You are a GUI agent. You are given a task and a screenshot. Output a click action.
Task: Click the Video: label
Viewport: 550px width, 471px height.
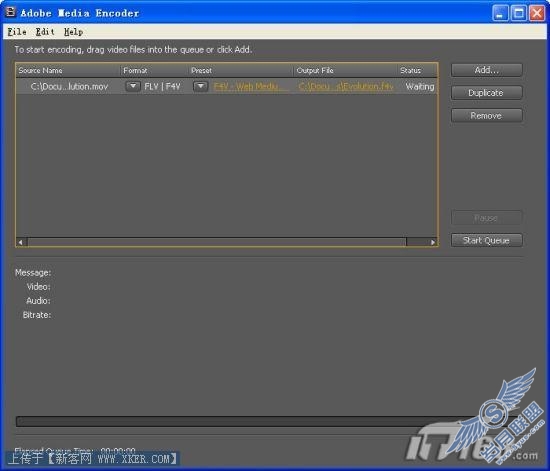(39, 287)
